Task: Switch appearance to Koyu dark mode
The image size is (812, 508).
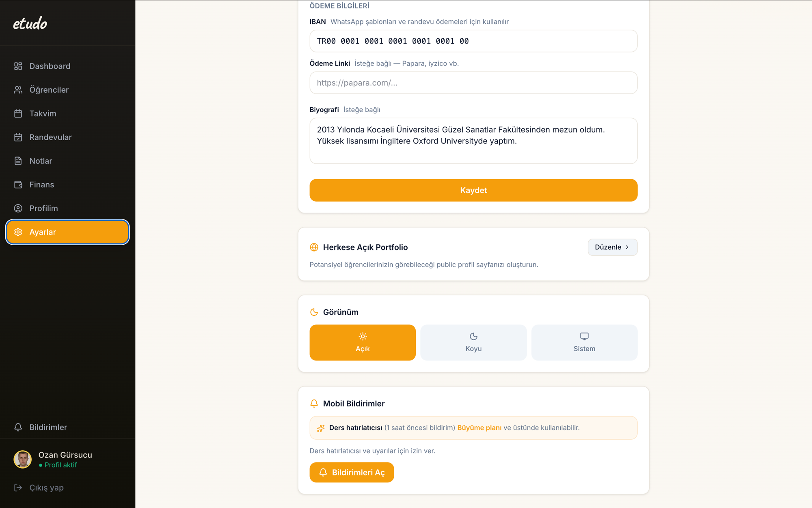Action: point(473,342)
